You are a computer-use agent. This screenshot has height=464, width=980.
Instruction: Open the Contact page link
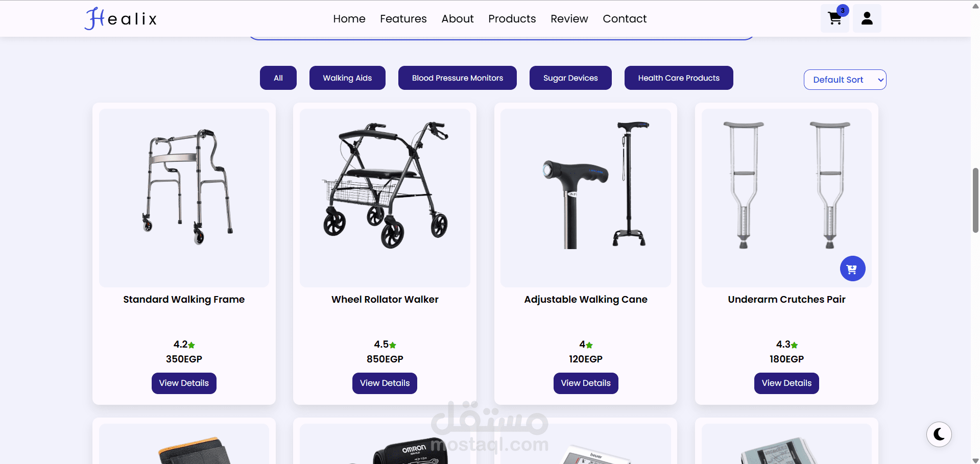[x=625, y=19]
